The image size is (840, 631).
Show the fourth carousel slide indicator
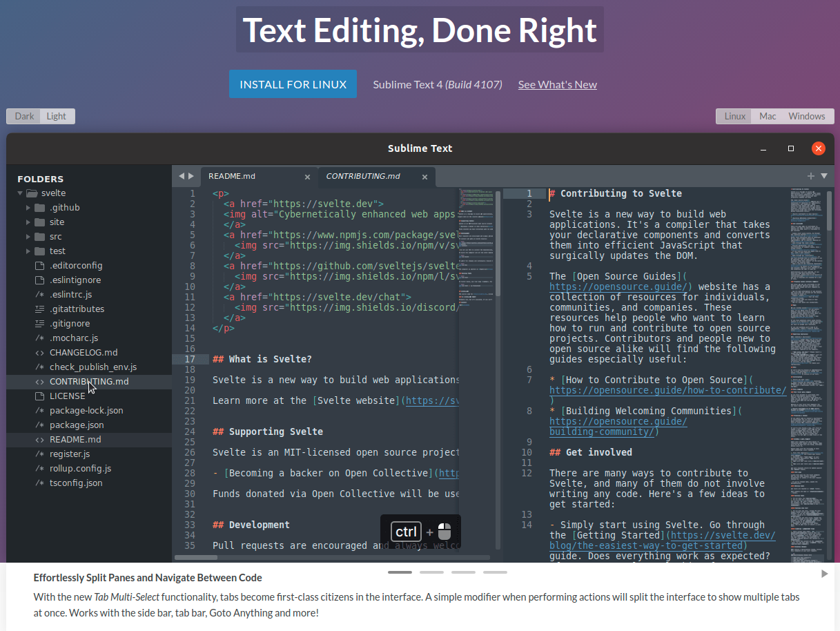click(495, 572)
